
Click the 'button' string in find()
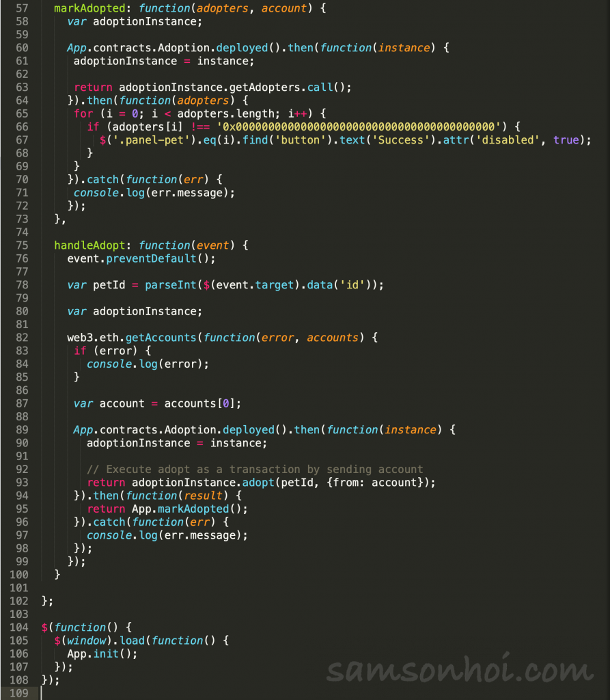coord(301,140)
